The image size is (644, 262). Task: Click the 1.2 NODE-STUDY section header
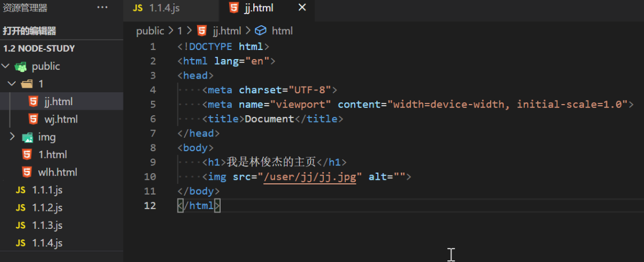click(39, 48)
